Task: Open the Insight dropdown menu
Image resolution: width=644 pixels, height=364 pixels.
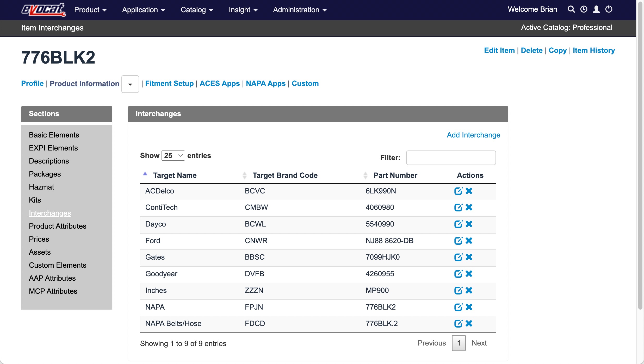Action: (243, 10)
